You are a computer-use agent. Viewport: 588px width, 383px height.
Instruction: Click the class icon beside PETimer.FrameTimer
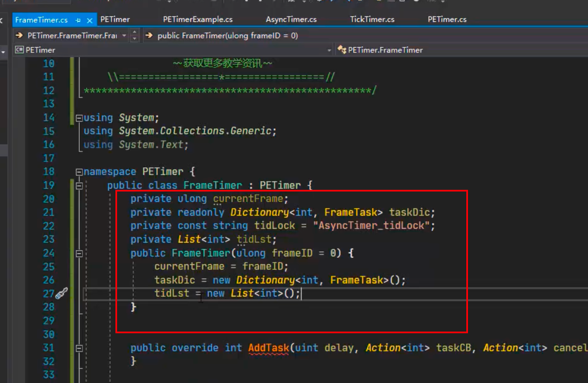341,50
